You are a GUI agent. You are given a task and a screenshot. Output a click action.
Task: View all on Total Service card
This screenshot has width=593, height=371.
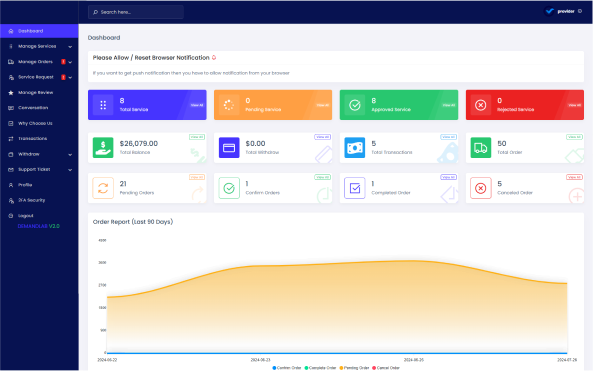tap(197, 105)
